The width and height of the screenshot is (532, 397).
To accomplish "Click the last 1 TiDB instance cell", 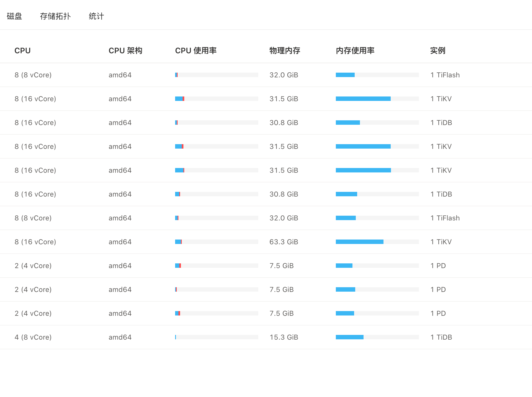I will click(441, 337).
